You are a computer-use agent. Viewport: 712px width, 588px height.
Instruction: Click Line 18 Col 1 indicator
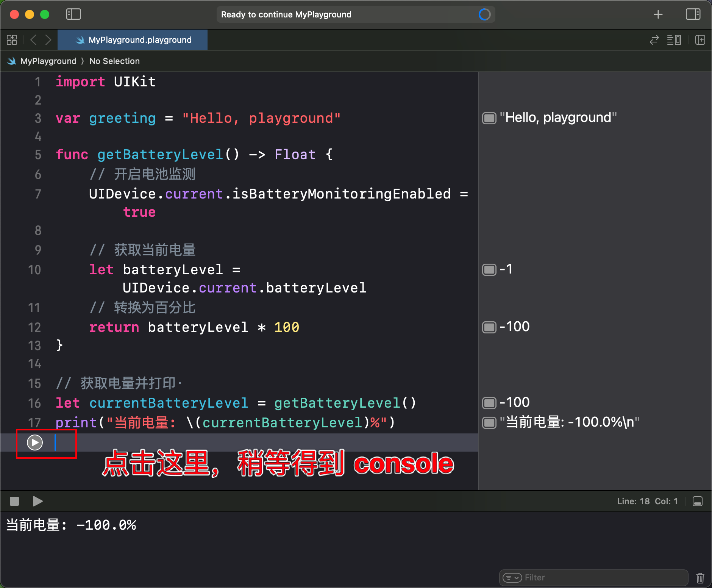pyautogui.click(x=647, y=501)
